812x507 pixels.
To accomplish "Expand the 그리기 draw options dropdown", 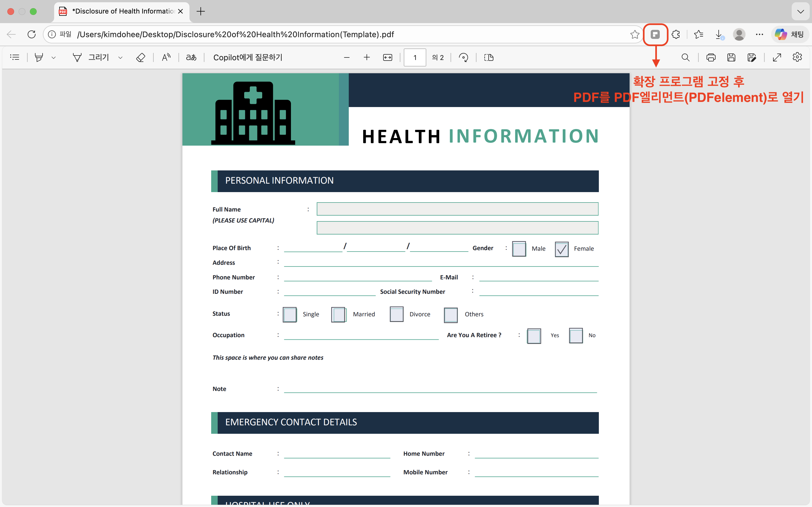I will 120,58.
